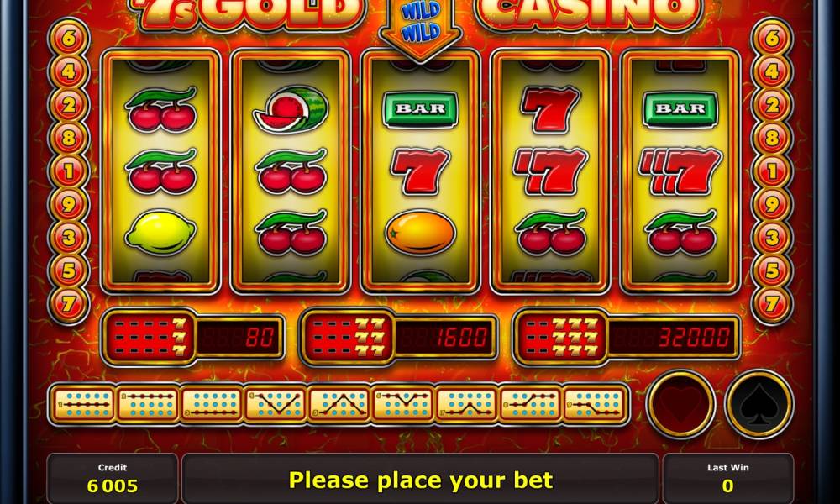The image size is (840, 504).
Task: Click the black spade gamble button
Action: (x=759, y=404)
